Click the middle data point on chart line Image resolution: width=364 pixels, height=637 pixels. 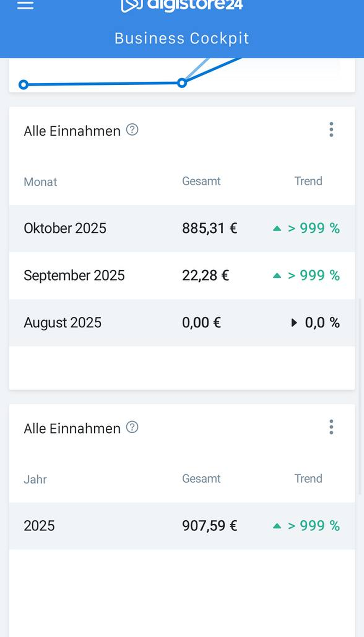(182, 83)
